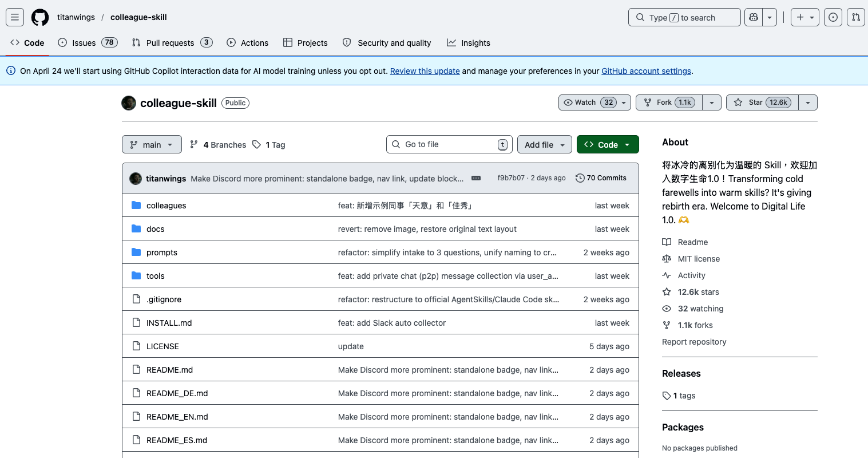Open the README_ES.md file

[177, 440]
